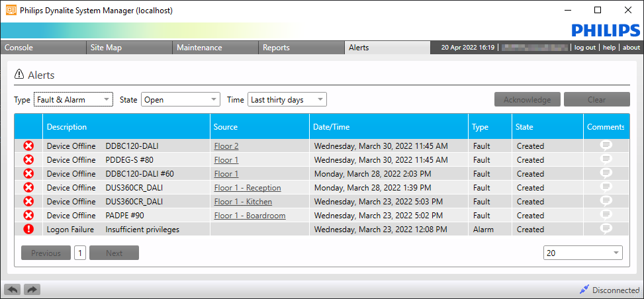Open comments for the DDBC120-DALI Floor 2 alert
This screenshot has width=644, height=299.
[606, 146]
